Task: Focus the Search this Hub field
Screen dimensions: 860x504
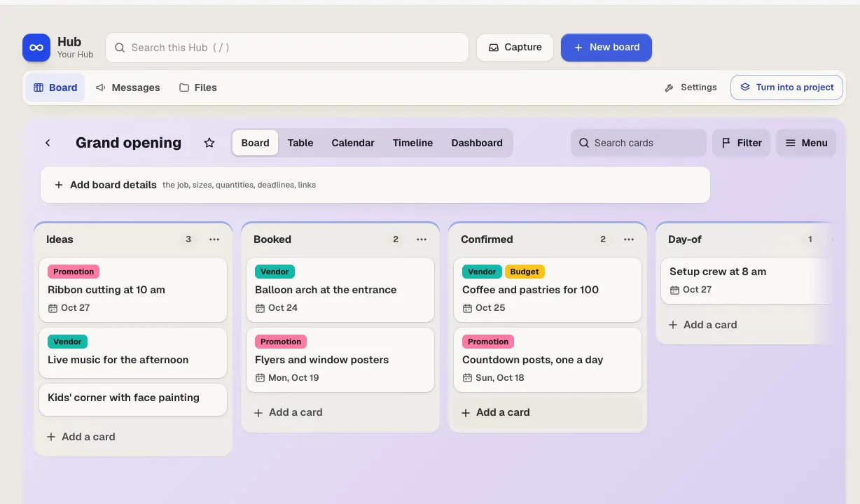Action: pyautogui.click(x=287, y=48)
